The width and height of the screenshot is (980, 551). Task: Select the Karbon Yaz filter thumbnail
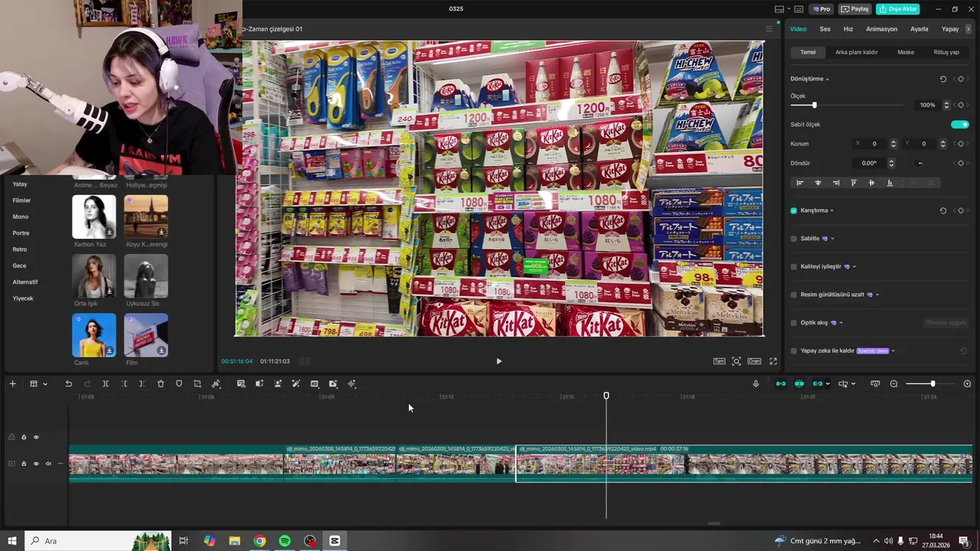(x=94, y=217)
